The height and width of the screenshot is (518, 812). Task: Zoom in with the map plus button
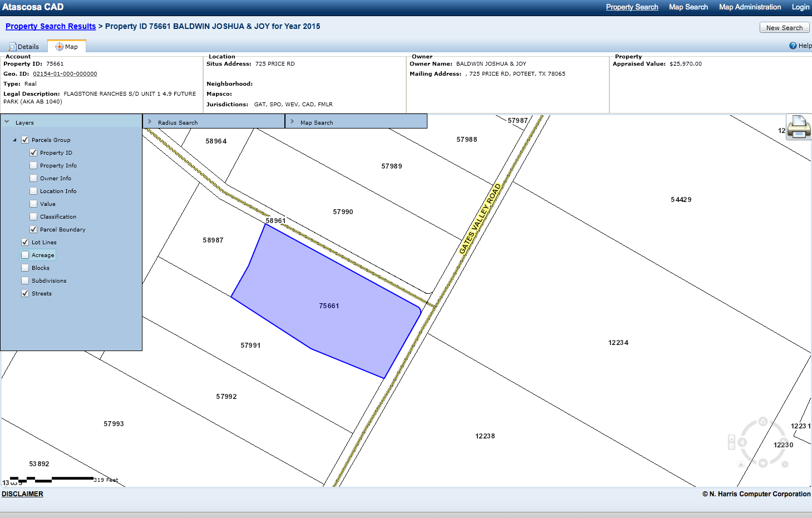click(732, 438)
